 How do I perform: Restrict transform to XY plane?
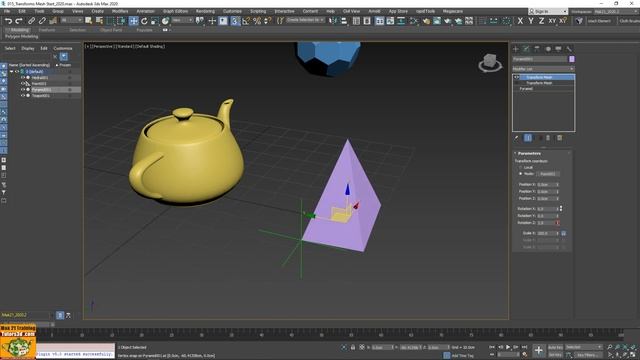pos(552,21)
